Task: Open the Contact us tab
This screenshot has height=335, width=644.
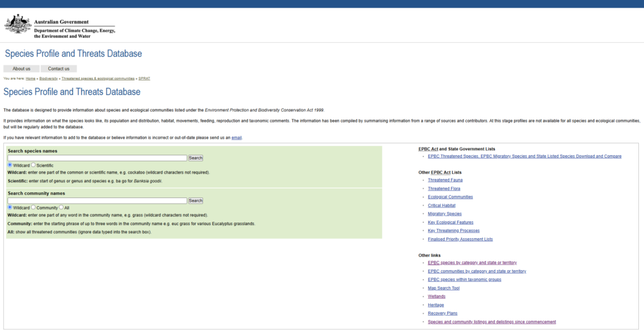Action: (x=58, y=69)
